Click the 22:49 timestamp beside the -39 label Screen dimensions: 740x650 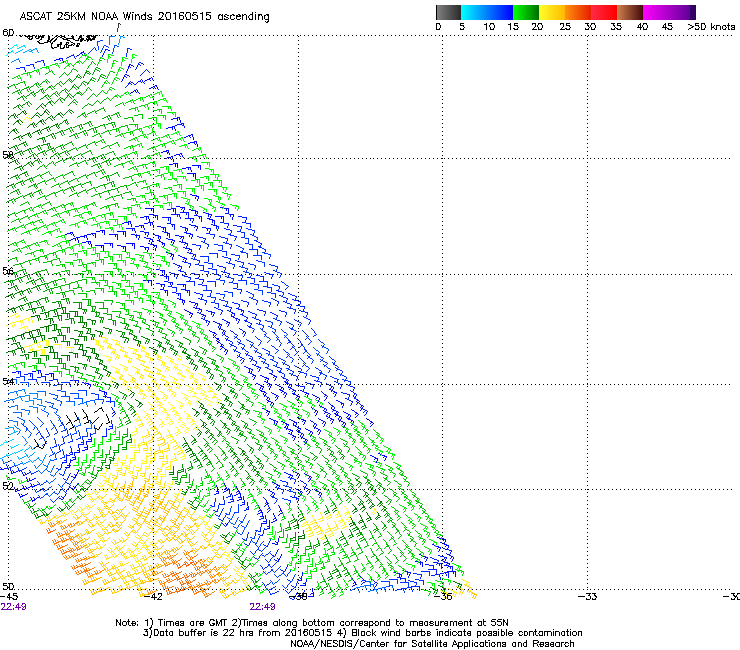(x=262, y=607)
